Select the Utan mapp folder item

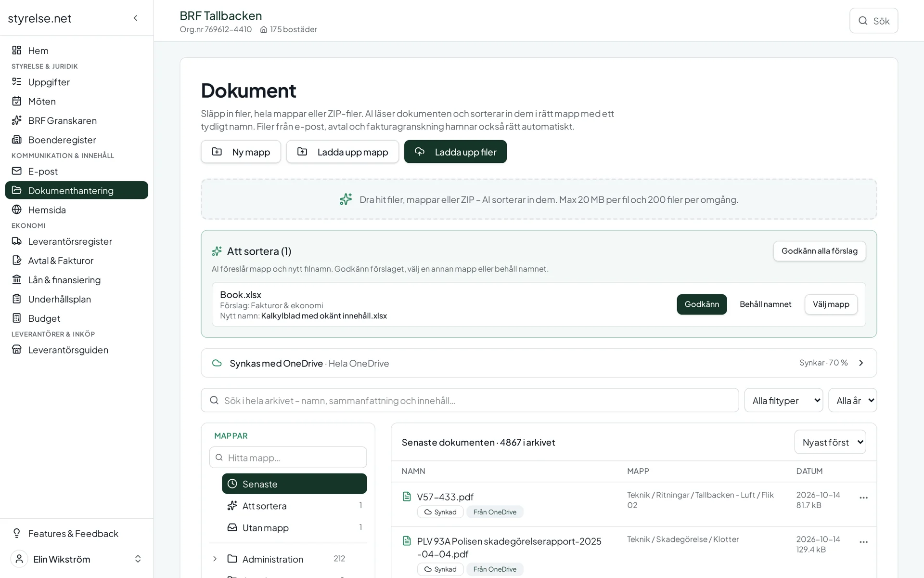[294, 527]
